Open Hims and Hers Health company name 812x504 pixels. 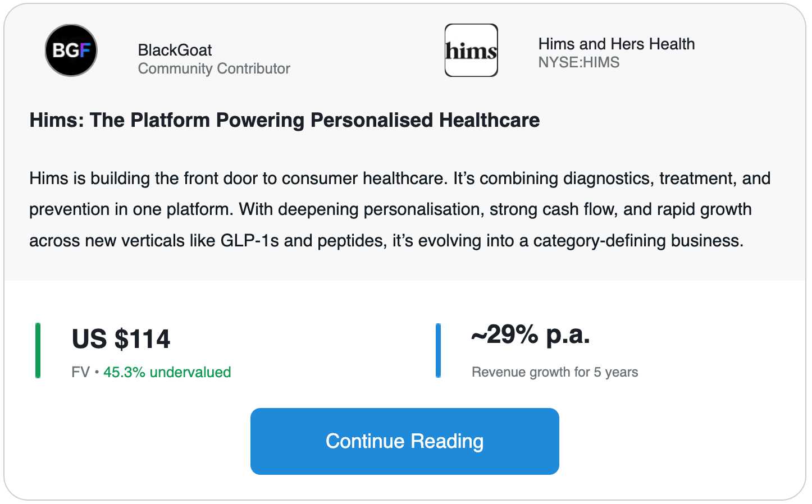click(617, 44)
